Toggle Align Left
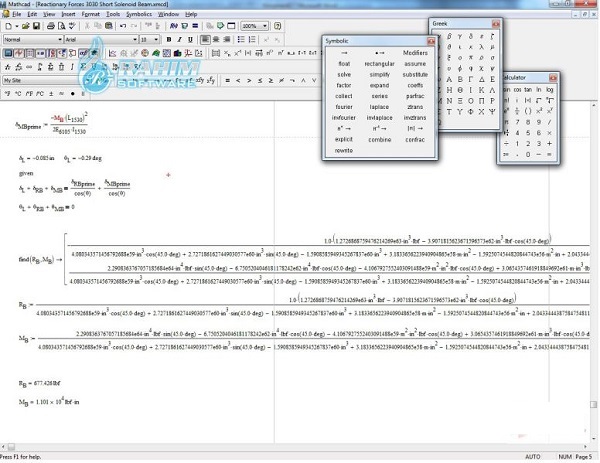This screenshot has height=463, width=600. [x=205, y=39]
